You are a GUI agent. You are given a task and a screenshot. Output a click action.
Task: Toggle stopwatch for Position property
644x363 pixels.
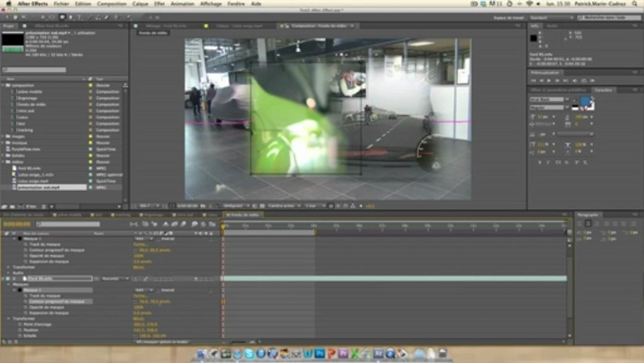click(20, 330)
